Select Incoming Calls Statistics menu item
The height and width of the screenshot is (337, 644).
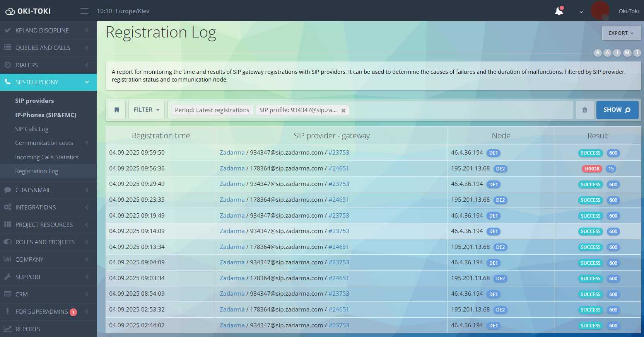click(47, 157)
